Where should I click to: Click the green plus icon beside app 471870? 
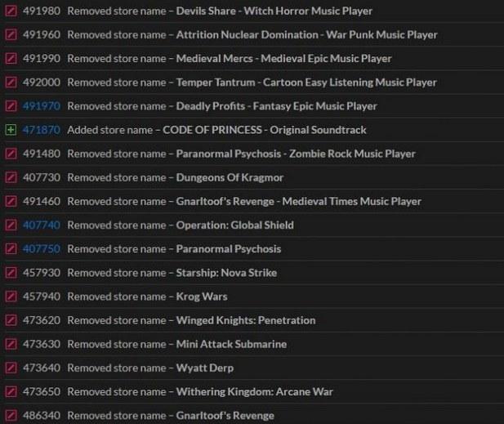coord(11,130)
